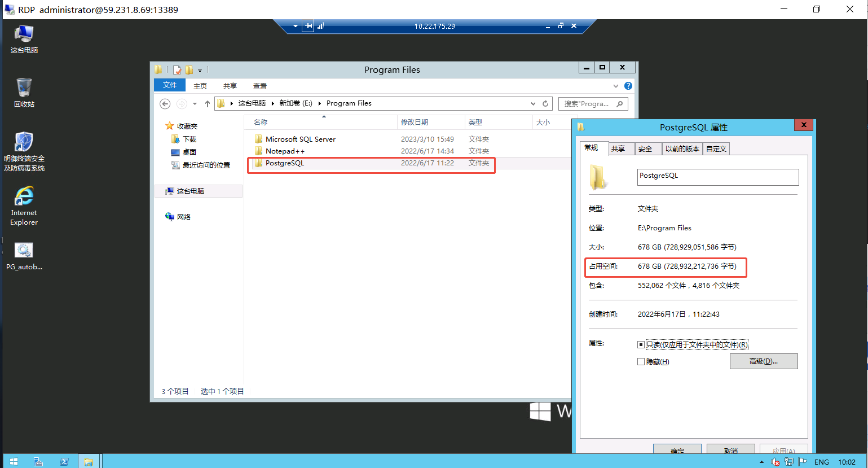Click the PostgreSQL folder name field
This screenshot has width=868, height=468.
(718, 177)
